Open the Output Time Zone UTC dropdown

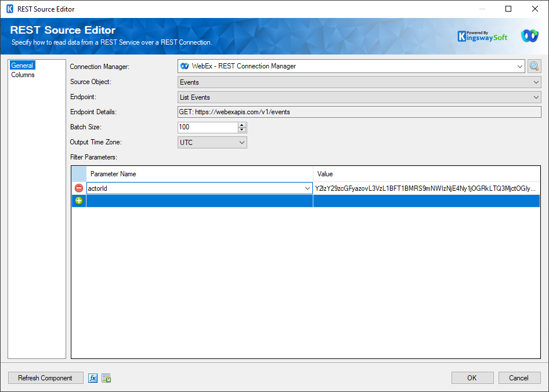tap(241, 143)
